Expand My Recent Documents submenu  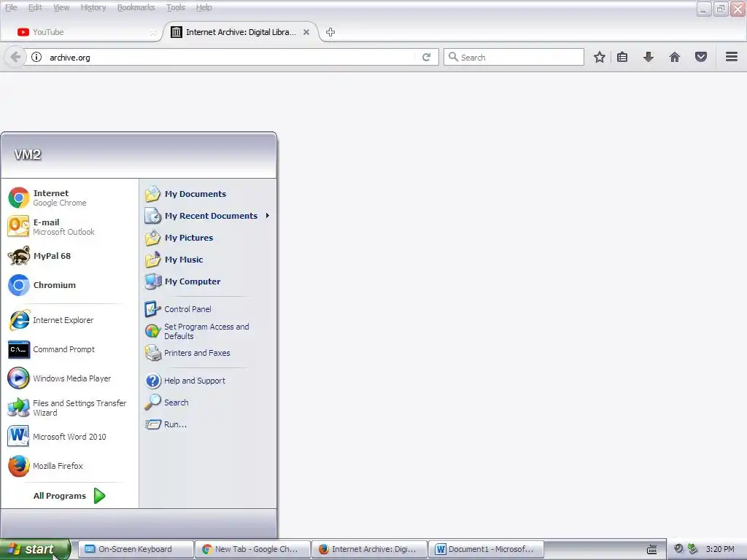coord(208,216)
